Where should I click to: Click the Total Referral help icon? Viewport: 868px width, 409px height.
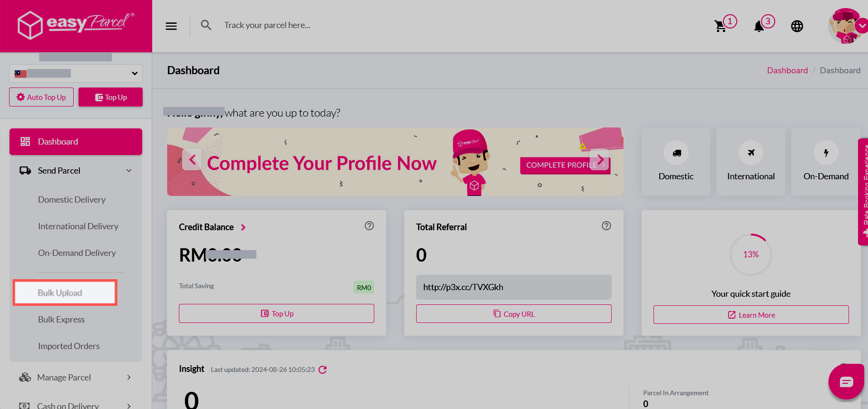pyautogui.click(x=606, y=226)
